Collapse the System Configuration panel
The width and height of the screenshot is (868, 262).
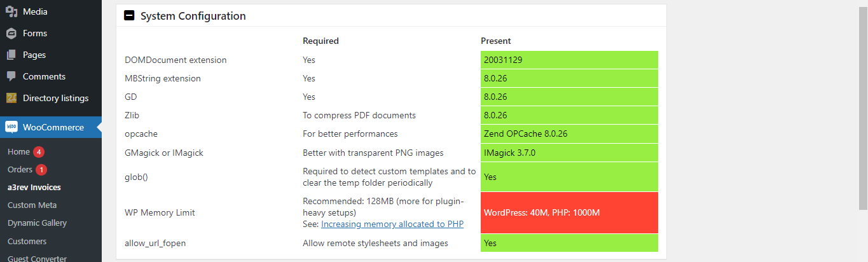coord(129,16)
